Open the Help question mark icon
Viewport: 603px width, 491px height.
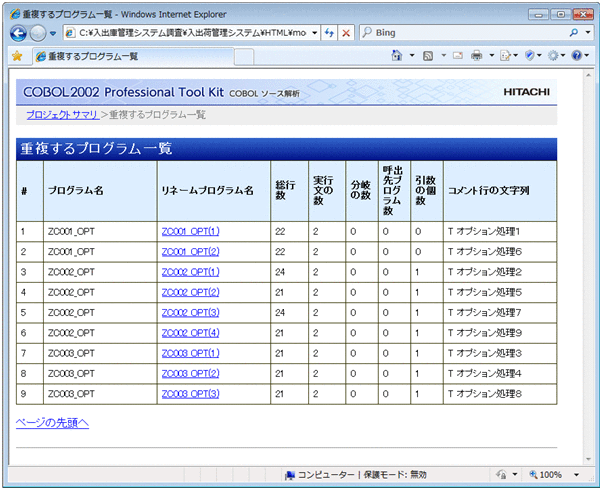[x=578, y=56]
